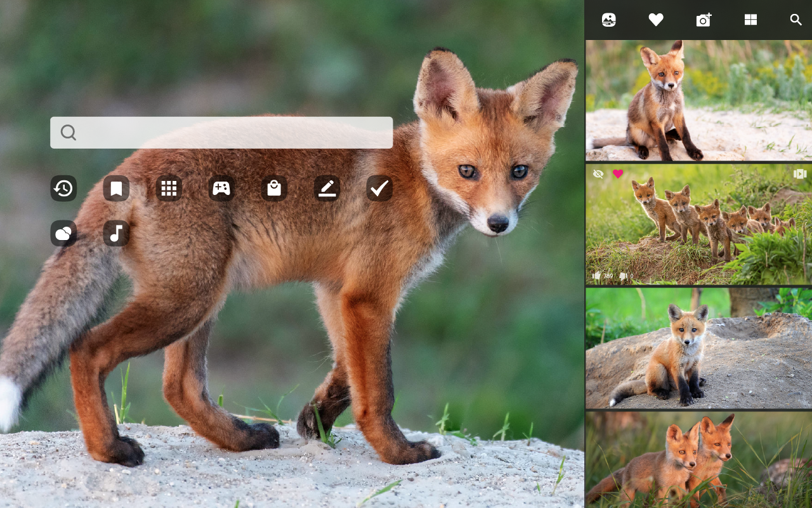The height and width of the screenshot is (508, 812).
Task: Focus the search input field
Action: 221,133
